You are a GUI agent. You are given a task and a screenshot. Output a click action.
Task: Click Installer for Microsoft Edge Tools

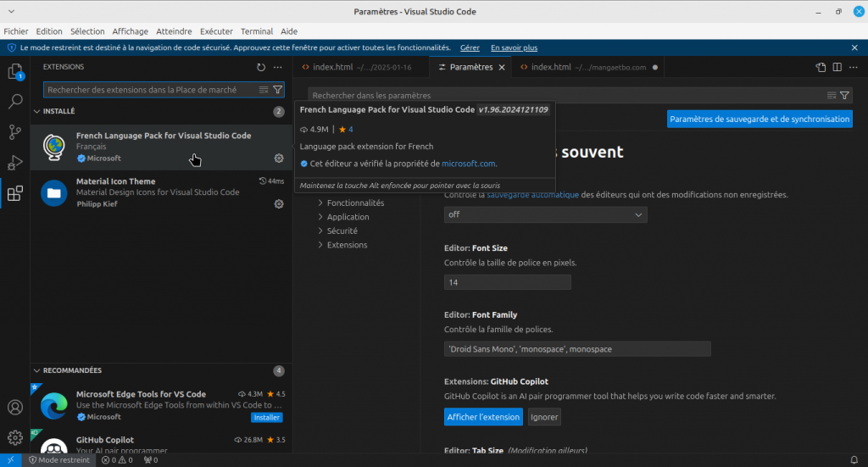click(266, 417)
